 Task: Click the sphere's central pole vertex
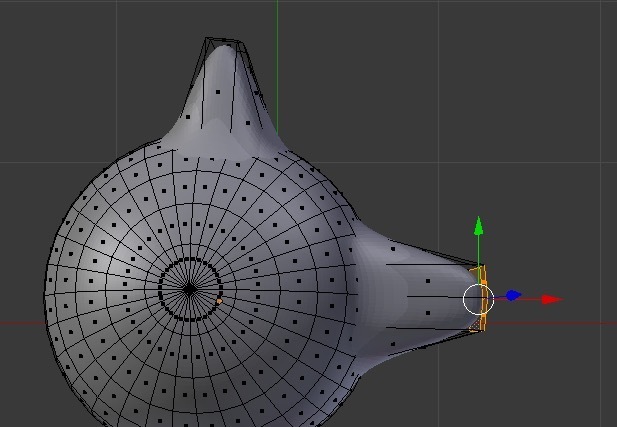tap(190, 289)
